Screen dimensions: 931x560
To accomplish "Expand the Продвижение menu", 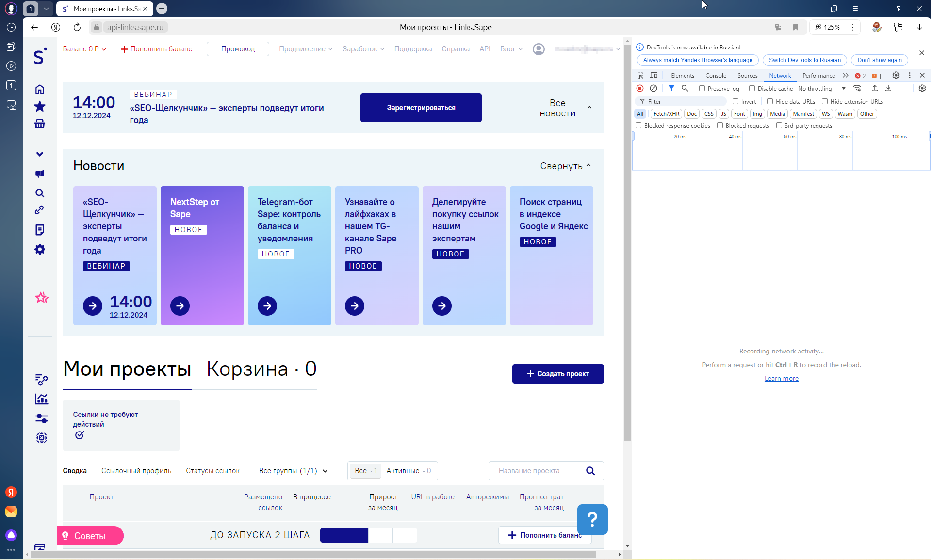I will click(306, 49).
